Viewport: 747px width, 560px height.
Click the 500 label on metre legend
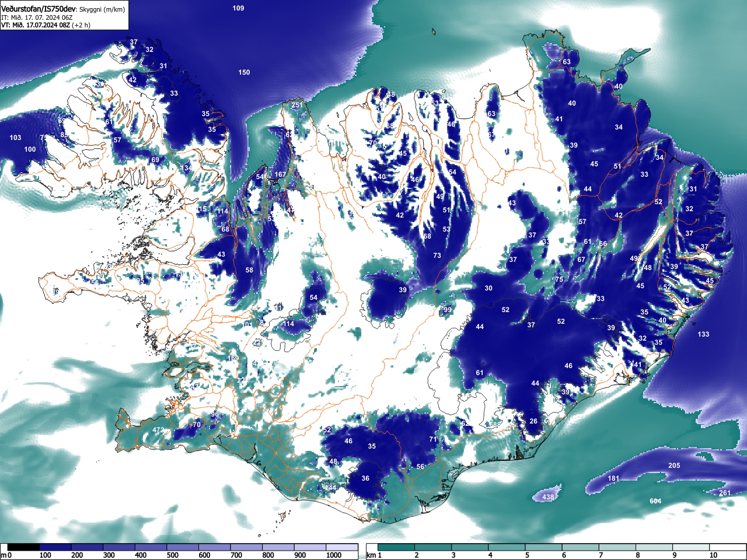tap(172, 555)
